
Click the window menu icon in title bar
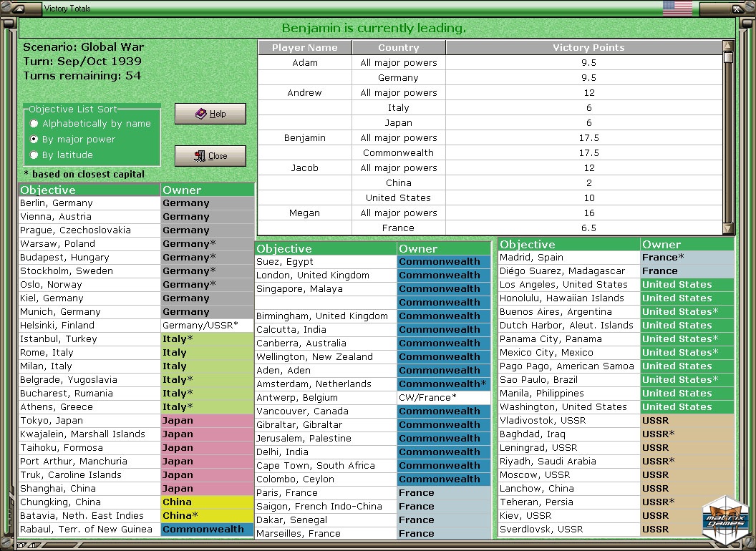19,9
